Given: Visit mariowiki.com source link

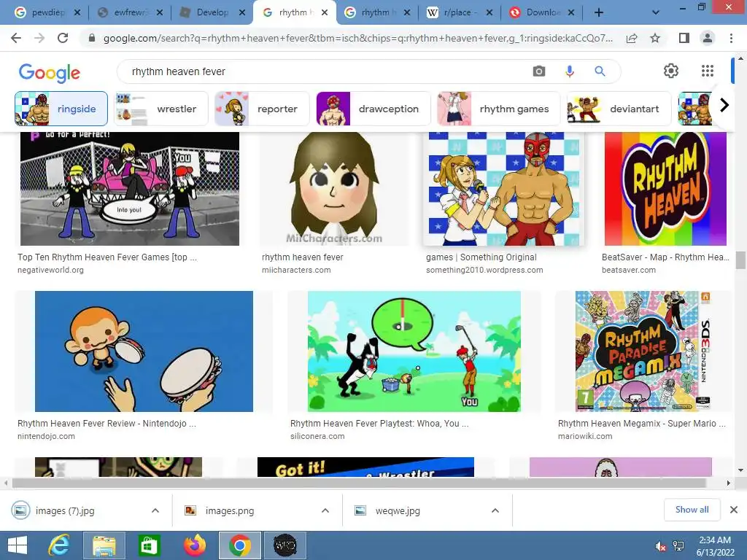Looking at the screenshot, I should pos(585,436).
